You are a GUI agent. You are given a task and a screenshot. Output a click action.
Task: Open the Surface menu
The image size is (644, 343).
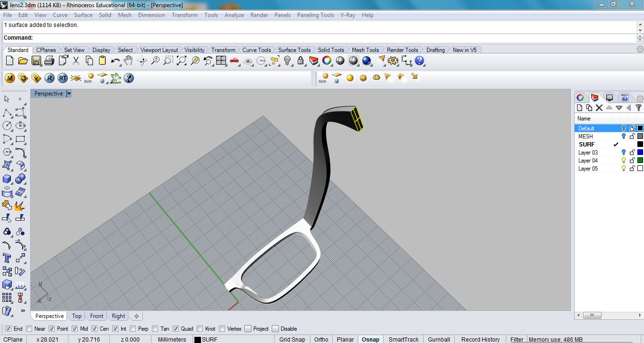click(83, 15)
